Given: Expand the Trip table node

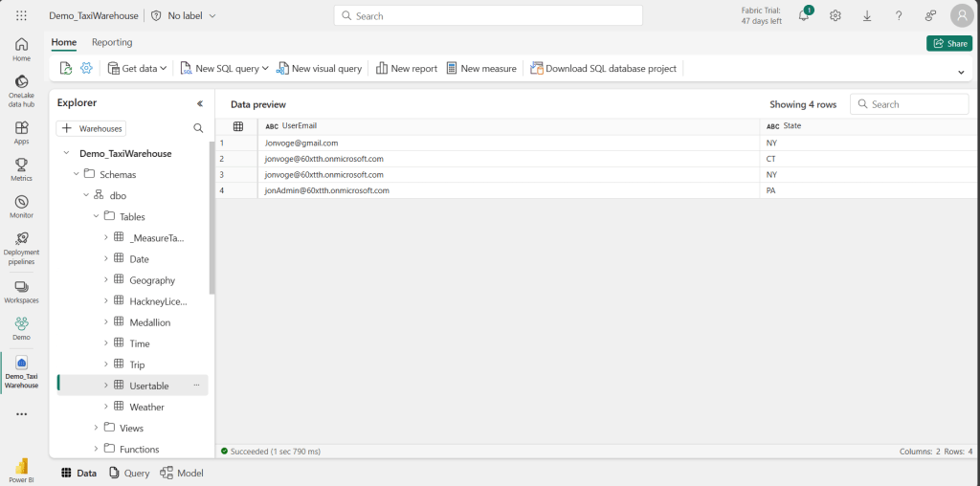Looking at the screenshot, I should (106, 364).
